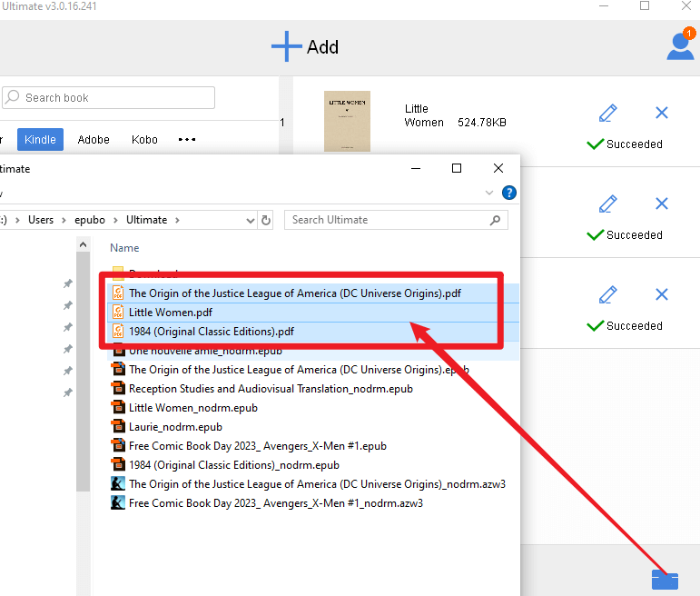Image resolution: width=700 pixels, height=596 pixels.
Task: Maximize the Explorer window
Action: pos(457,168)
